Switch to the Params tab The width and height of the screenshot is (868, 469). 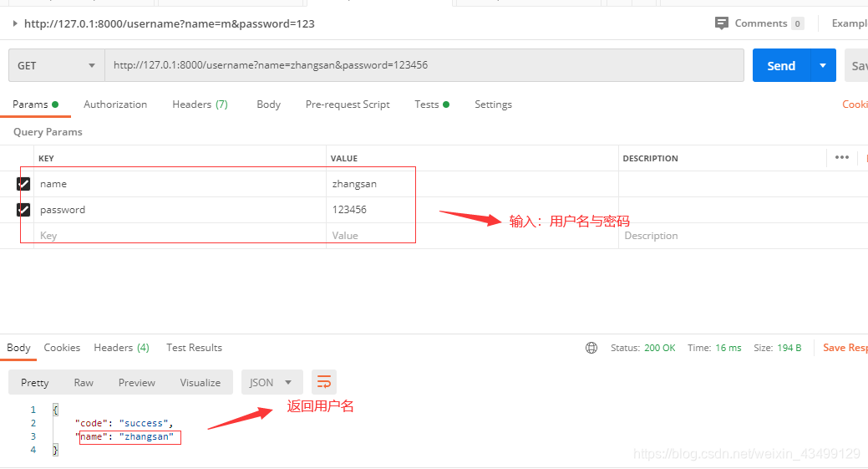(35, 105)
